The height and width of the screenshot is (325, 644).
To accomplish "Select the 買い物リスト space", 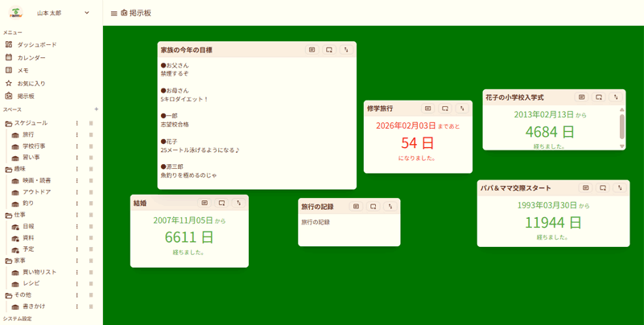I will (39, 272).
